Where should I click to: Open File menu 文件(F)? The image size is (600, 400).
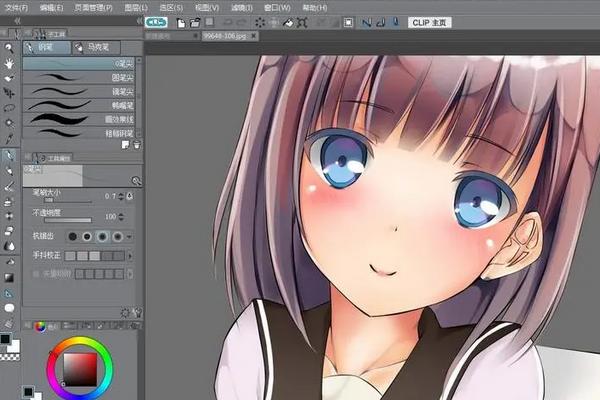coord(16,7)
